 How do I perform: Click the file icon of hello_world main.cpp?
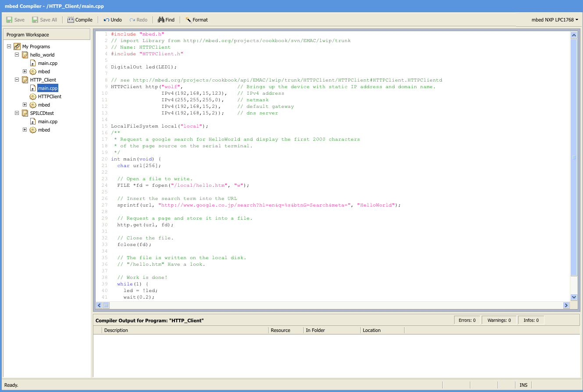click(33, 63)
